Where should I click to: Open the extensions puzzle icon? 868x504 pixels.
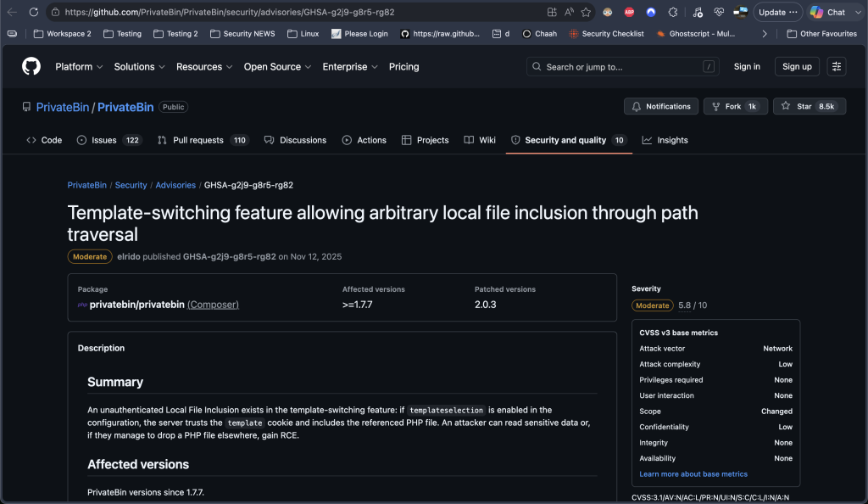coord(672,12)
